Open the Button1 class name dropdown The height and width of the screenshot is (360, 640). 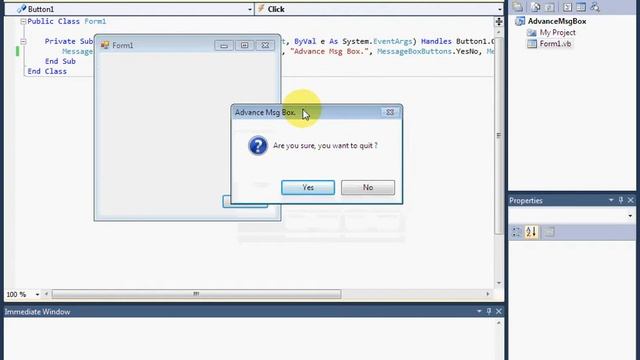click(250, 9)
